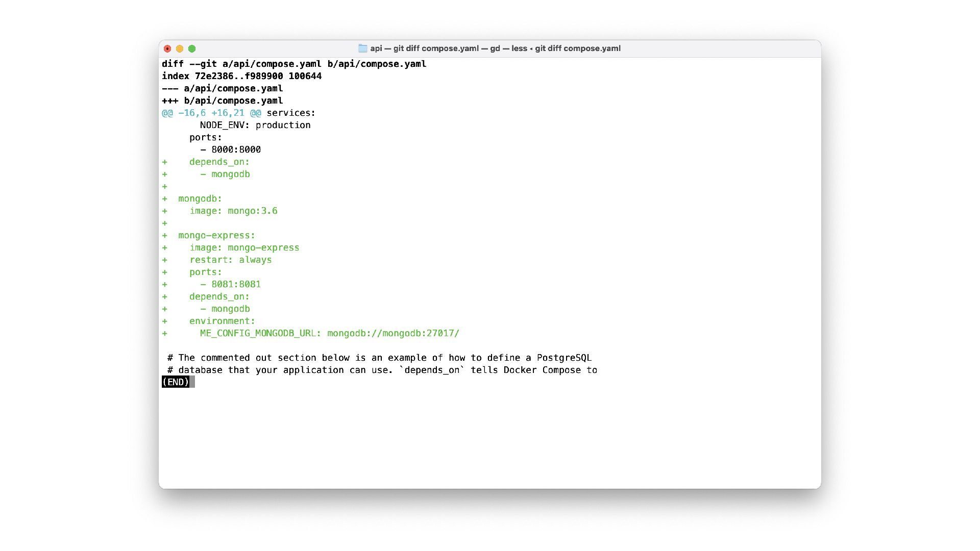Click the 'mongodb://mongodb:27017/' URL value
The width and height of the screenshot is (980, 551).
point(394,333)
